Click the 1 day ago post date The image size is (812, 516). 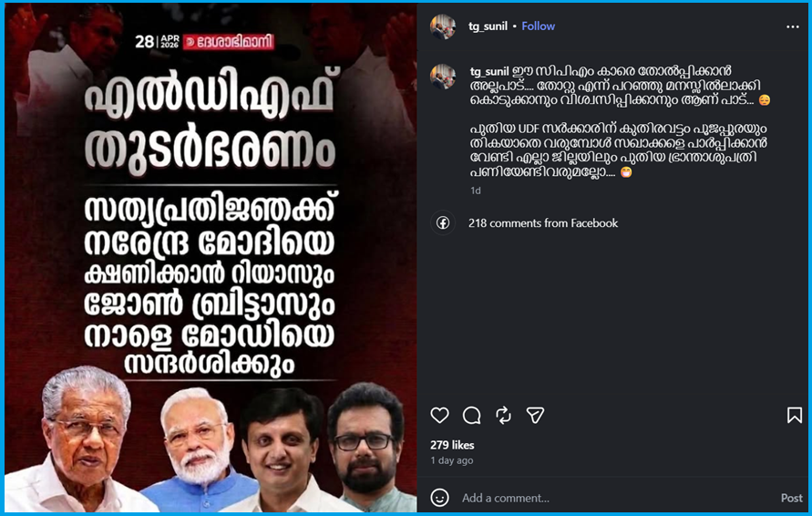coord(452,460)
